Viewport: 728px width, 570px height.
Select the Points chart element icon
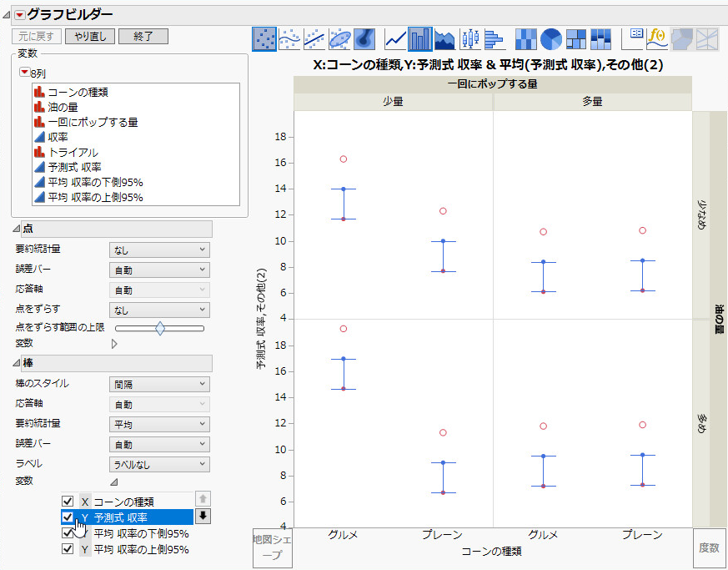coord(264,38)
